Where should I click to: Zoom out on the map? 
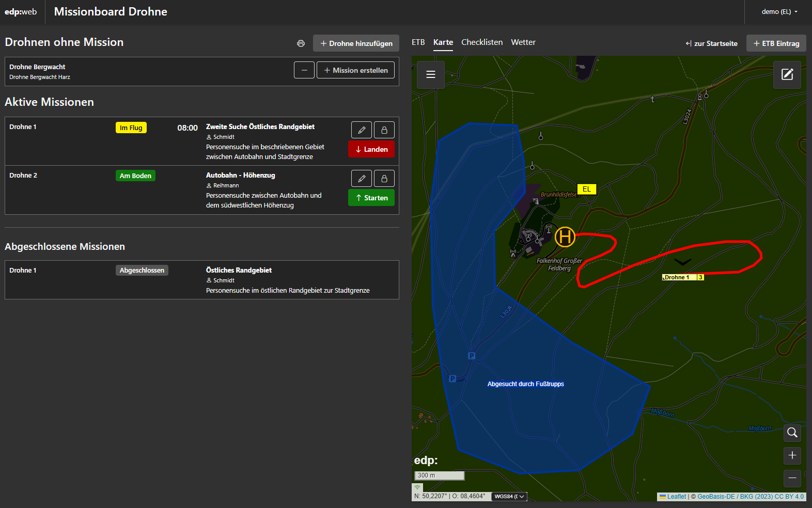tap(792, 478)
